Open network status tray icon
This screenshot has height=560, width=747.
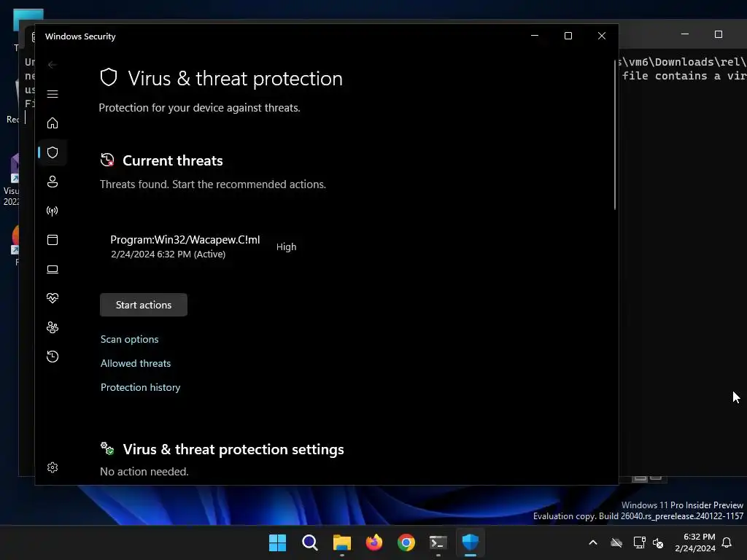coord(639,542)
